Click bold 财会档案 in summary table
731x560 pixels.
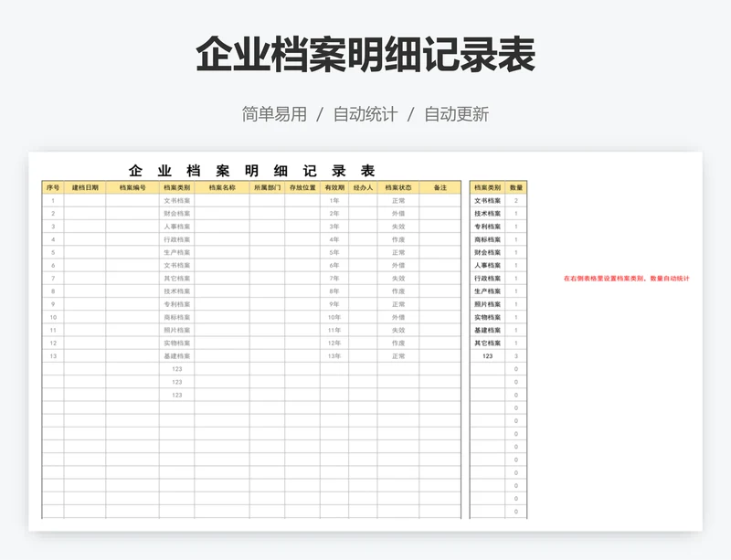click(x=487, y=252)
